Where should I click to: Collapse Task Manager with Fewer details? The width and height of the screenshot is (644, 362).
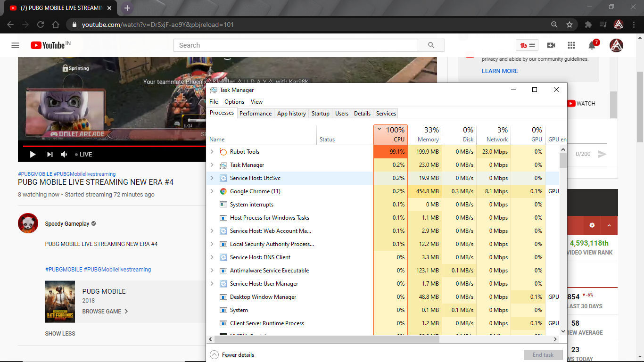tap(232, 355)
